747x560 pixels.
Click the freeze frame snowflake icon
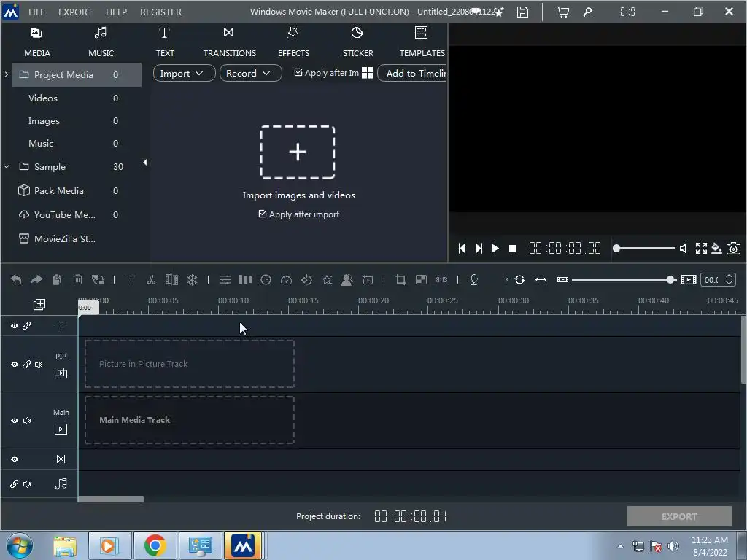click(x=192, y=279)
